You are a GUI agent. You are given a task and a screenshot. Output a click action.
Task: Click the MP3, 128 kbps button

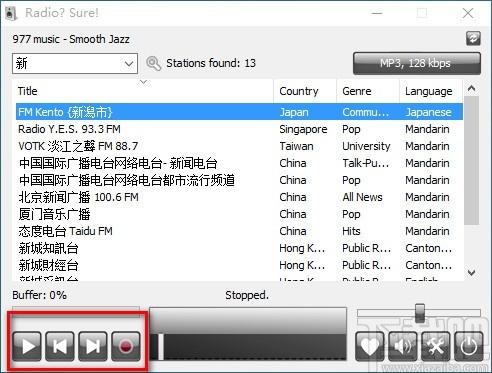coord(417,63)
